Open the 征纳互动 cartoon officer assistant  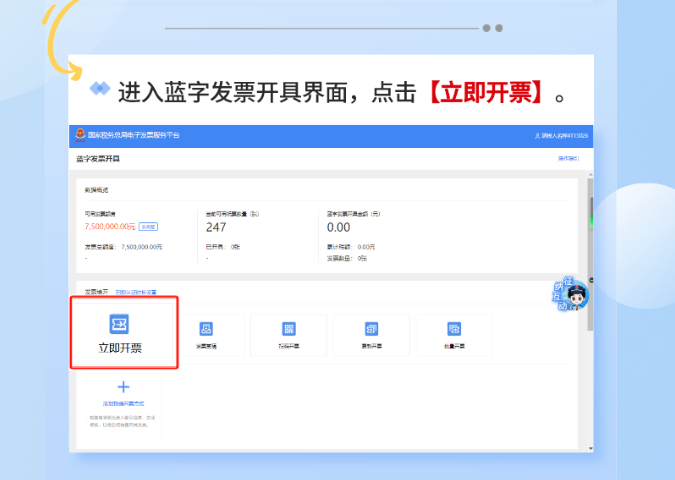(x=571, y=294)
